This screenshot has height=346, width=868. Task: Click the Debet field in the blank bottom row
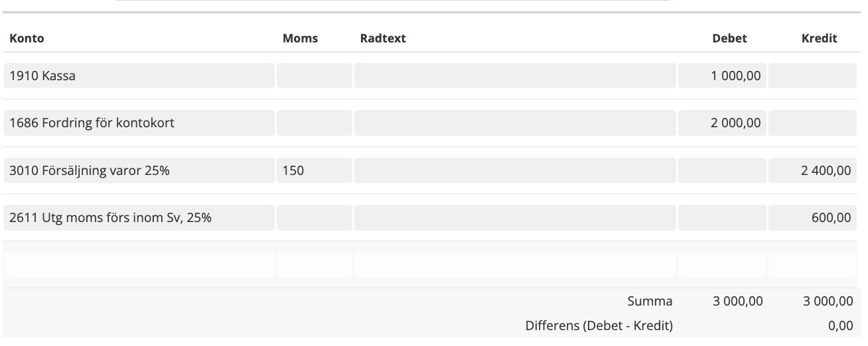[x=722, y=264]
